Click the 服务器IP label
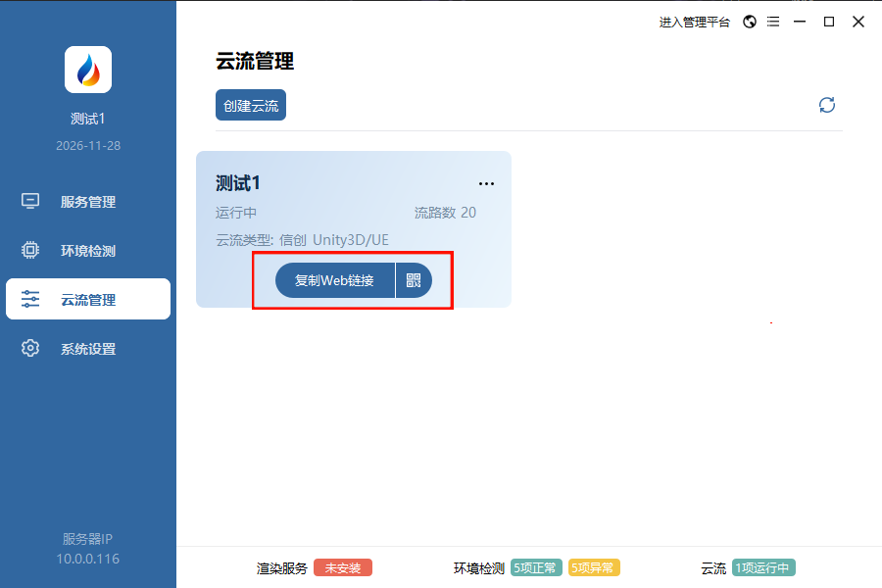This screenshot has height=588, width=882. point(88,539)
